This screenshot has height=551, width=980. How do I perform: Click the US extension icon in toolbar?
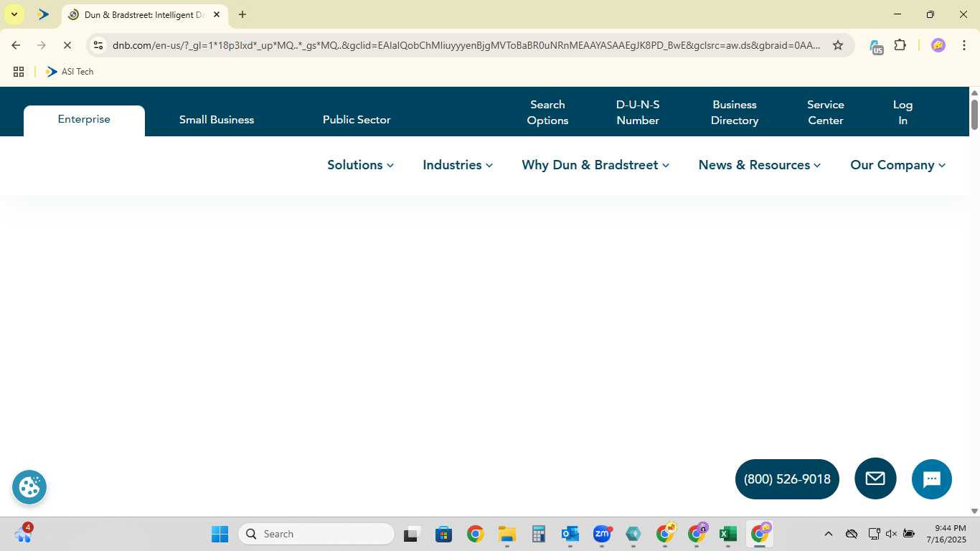point(876,47)
